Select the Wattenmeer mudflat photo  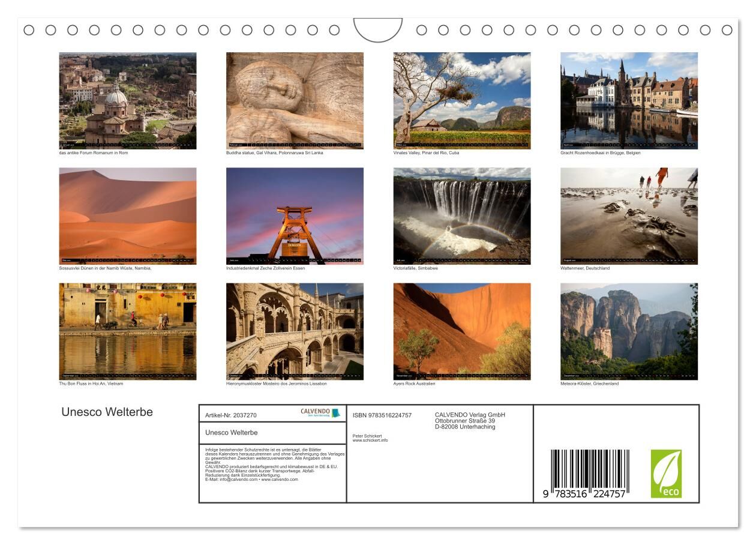point(629,215)
